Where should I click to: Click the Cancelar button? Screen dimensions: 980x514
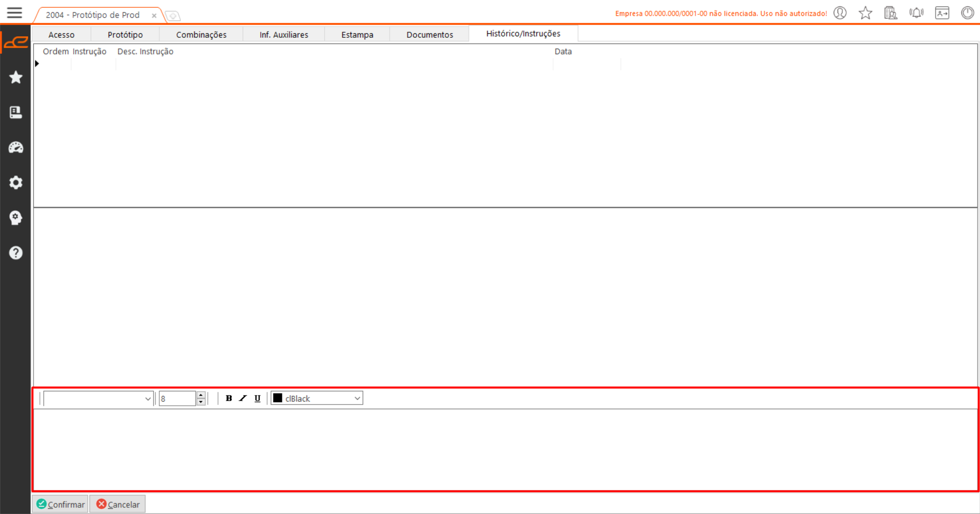tap(118, 504)
